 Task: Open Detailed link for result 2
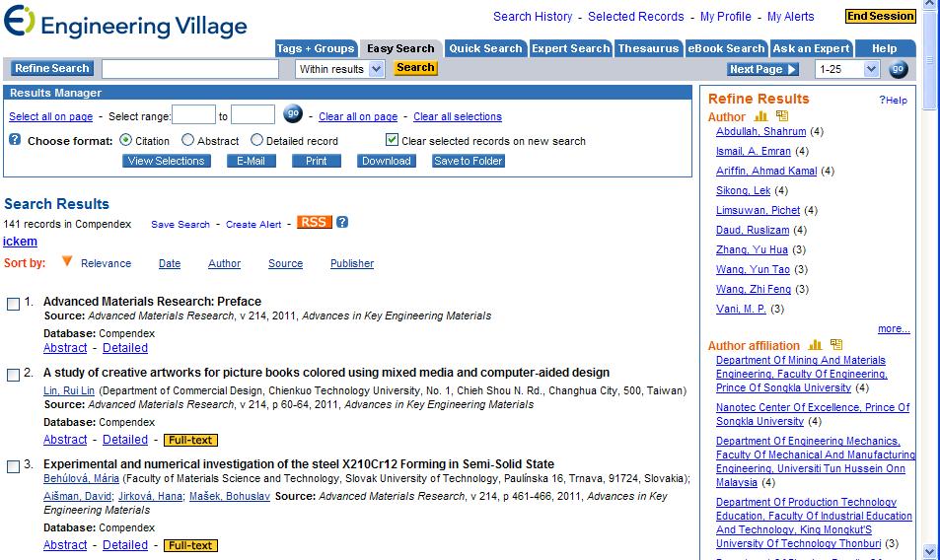click(x=125, y=439)
